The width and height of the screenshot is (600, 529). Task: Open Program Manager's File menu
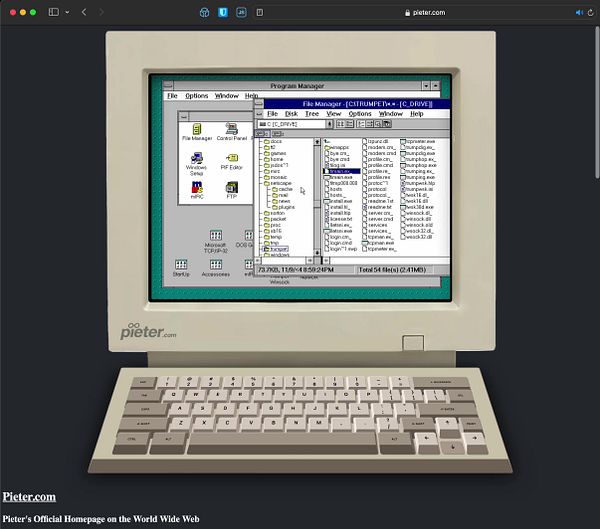172,96
